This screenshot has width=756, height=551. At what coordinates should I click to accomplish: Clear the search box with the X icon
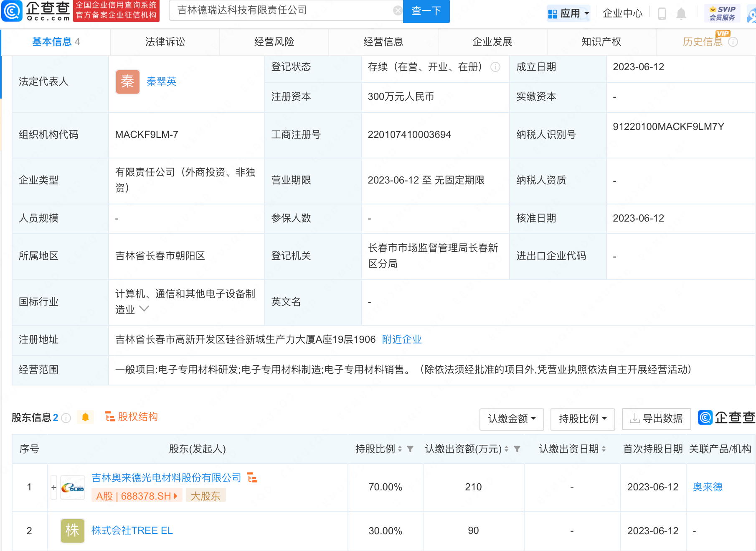[x=398, y=10]
